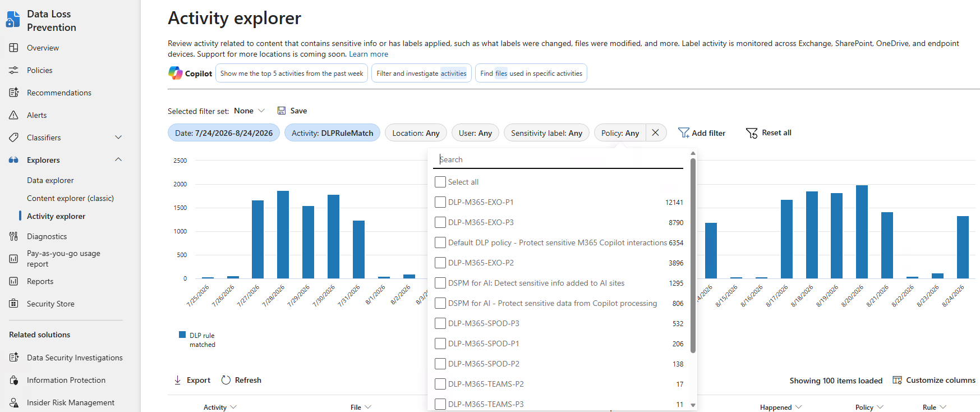The width and height of the screenshot is (980, 412).
Task: Open the Sensitivity label: Any filter
Action: [546, 133]
